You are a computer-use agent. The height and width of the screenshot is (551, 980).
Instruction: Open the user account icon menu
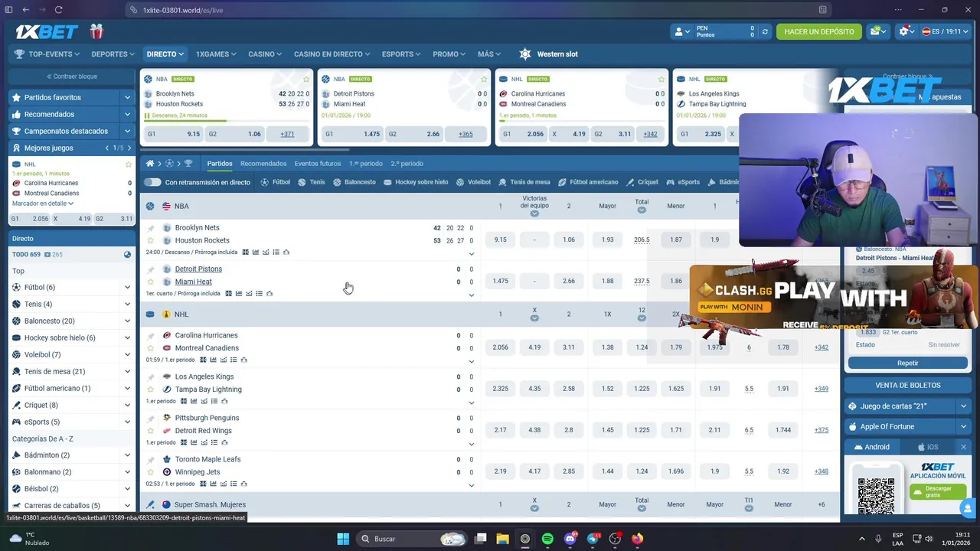[x=681, y=31]
